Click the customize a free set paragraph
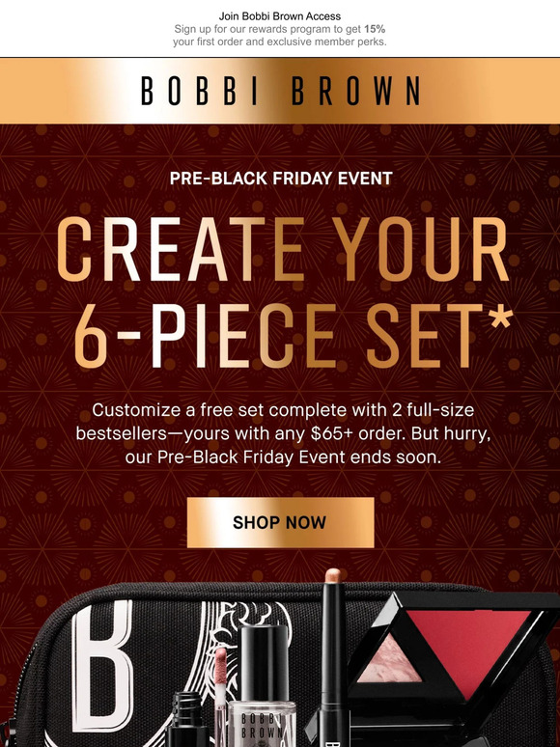 click(x=283, y=433)
